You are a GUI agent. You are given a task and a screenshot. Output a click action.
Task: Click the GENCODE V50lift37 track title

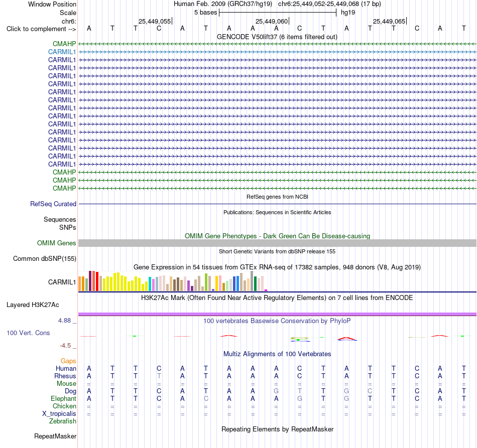pos(277,37)
